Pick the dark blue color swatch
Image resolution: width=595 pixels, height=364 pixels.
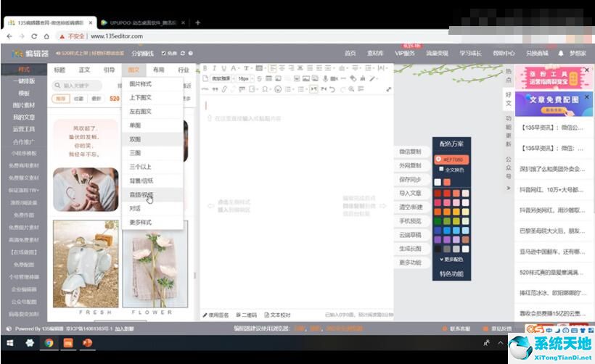point(438,231)
